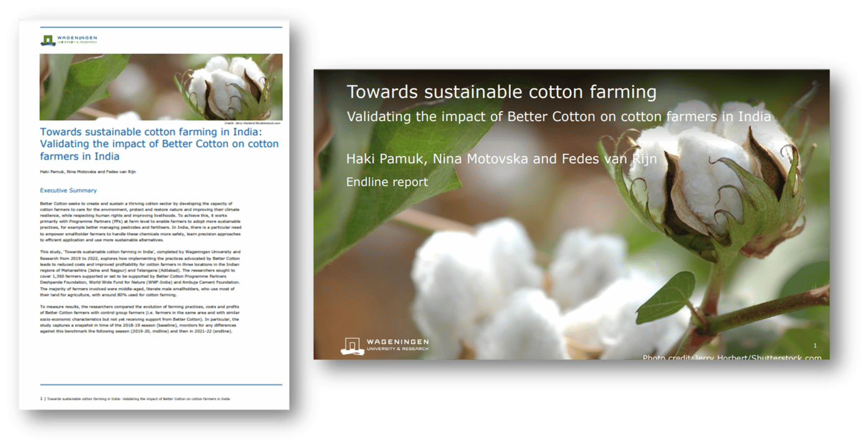The height and width of the screenshot is (448, 868).
Task: Select the subtitle about Better Cotton impact
Action: (x=558, y=116)
